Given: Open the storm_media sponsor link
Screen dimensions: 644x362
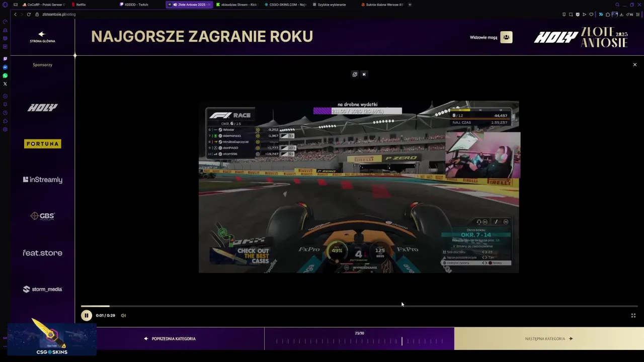Looking at the screenshot, I should click(42, 289).
